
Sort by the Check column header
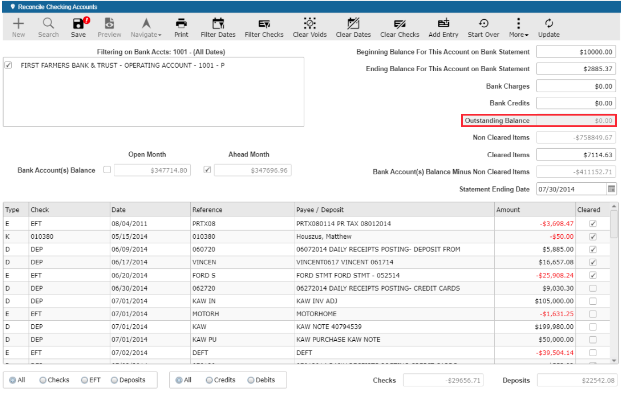click(69, 210)
